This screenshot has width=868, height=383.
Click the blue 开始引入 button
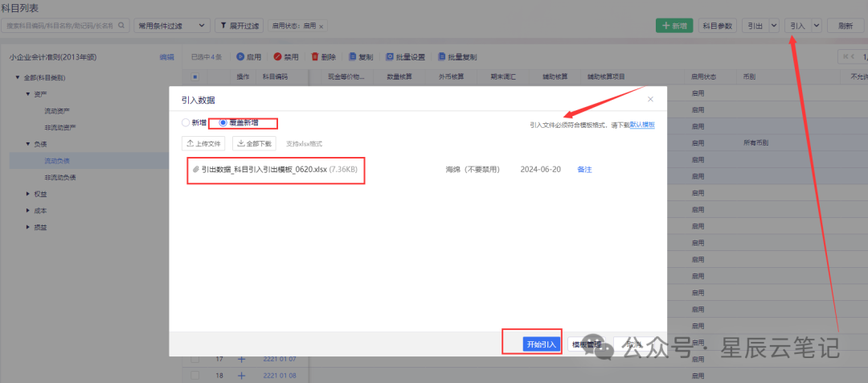[x=540, y=344]
